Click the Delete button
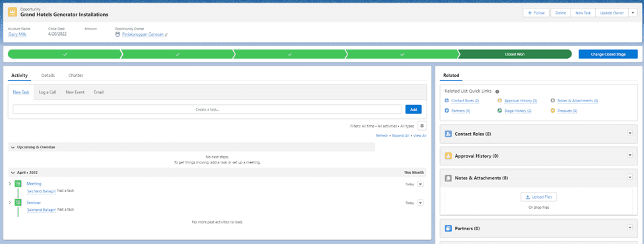Image resolution: width=644 pixels, height=244 pixels. pyautogui.click(x=561, y=13)
